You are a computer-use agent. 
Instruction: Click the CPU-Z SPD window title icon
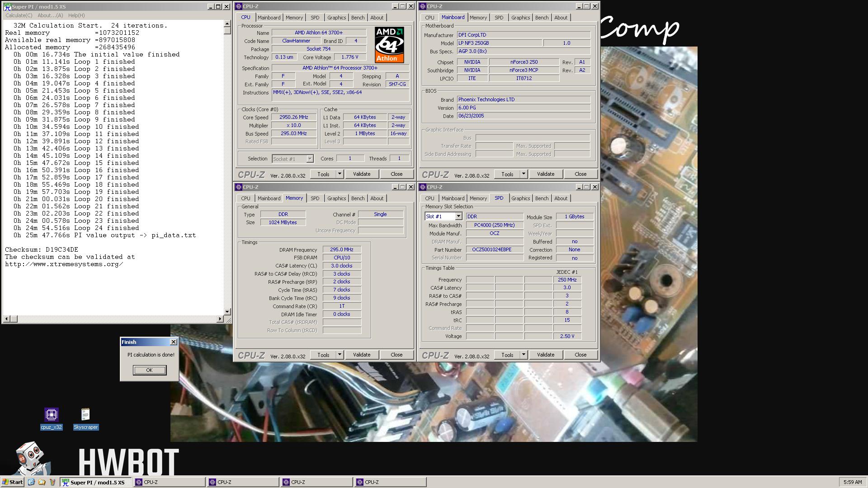coord(423,187)
